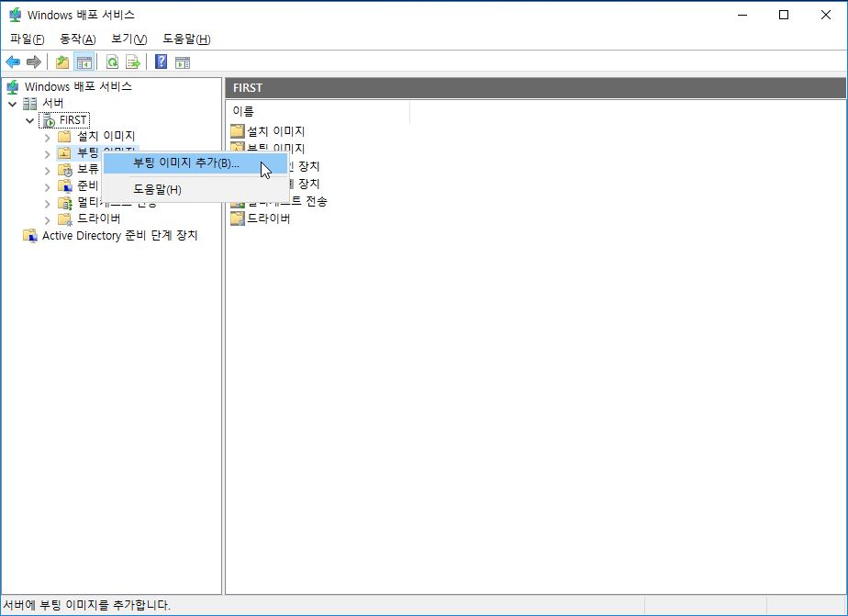Minimize the Windows 배포 서비스 window
Viewport: 848px width, 616px height.
tap(742, 15)
